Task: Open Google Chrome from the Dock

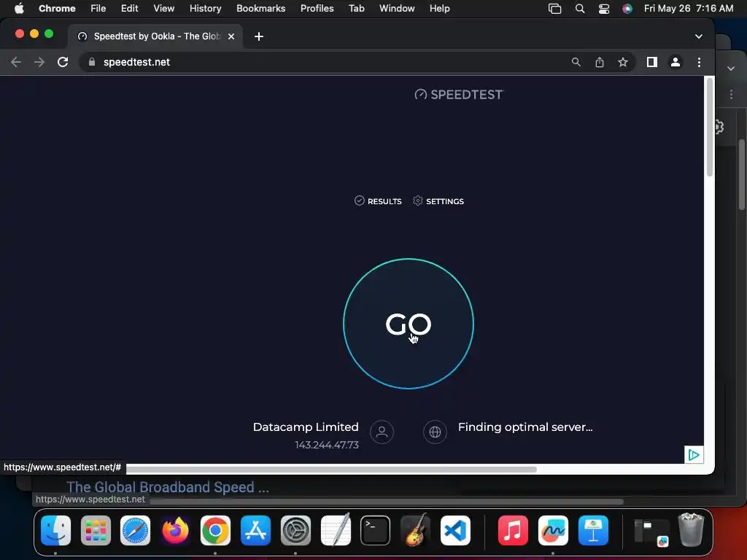Action: coord(215,531)
